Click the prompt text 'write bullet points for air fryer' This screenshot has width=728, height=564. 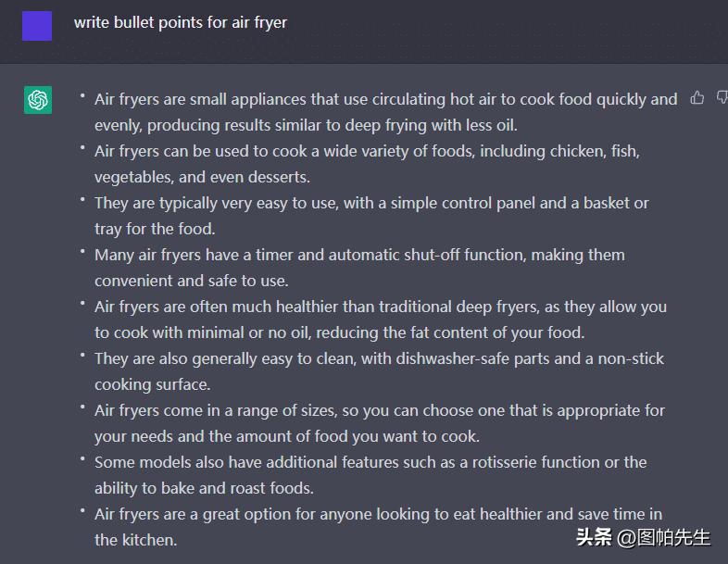(181, 22)
